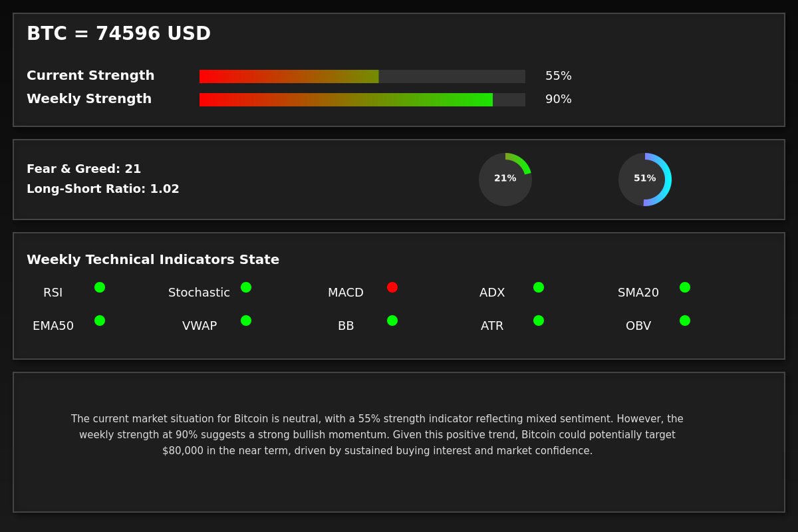Click the RSI green status dot
798x532 pixels.
100,287
